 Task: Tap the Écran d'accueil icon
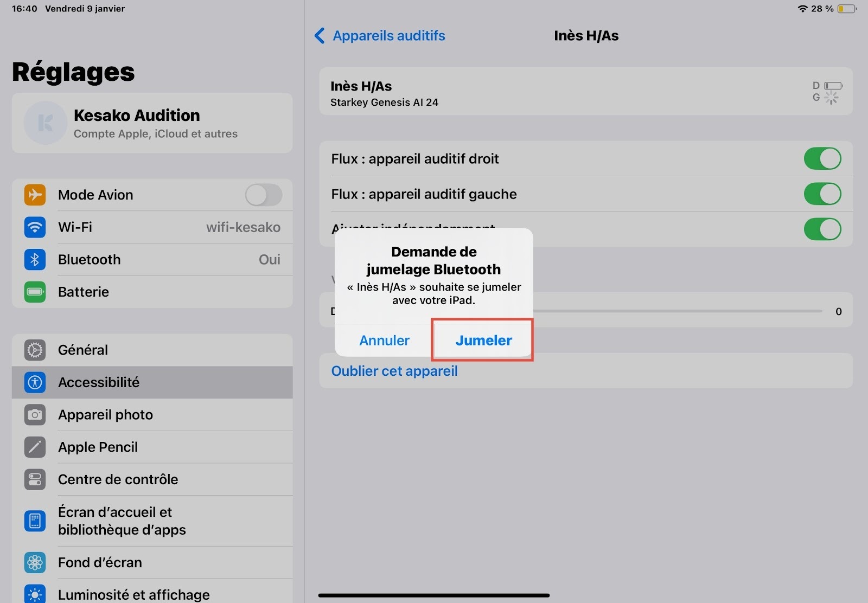[35, 521]
